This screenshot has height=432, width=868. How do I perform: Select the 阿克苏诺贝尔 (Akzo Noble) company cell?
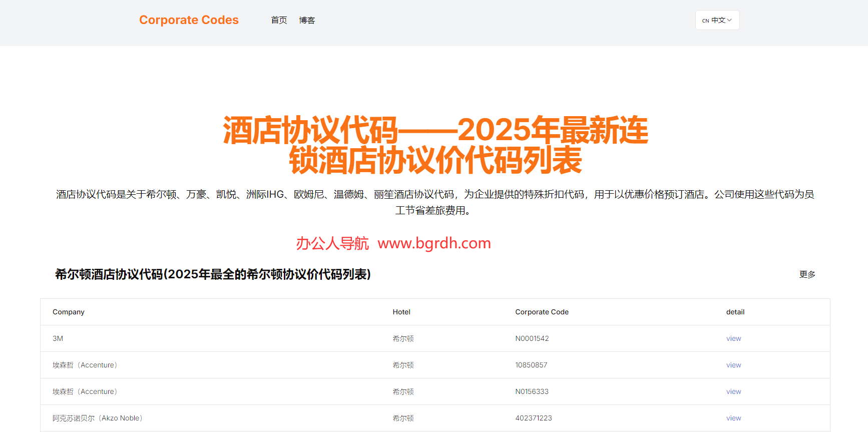[x=98, y=418]
